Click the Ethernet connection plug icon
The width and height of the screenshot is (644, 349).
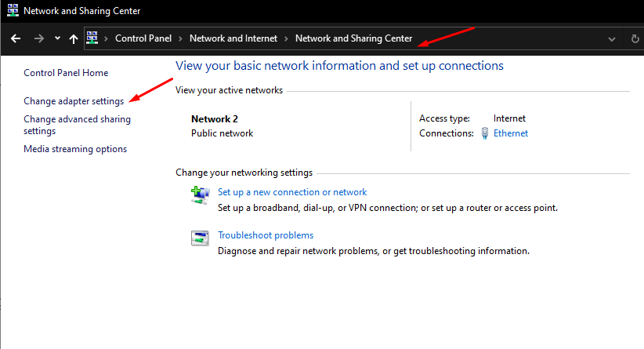tap(485, 133)
